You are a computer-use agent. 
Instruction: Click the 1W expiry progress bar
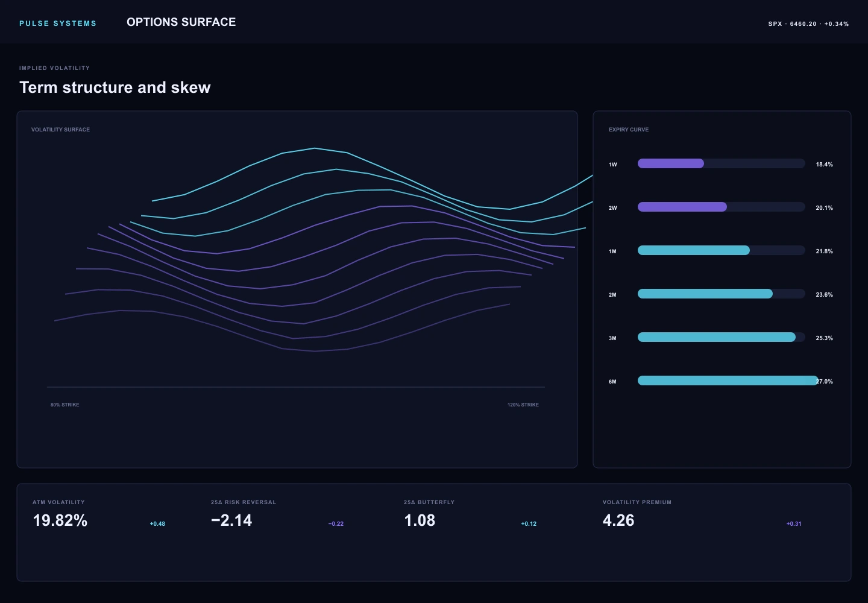pyautogui.click(x=722, y=163)
